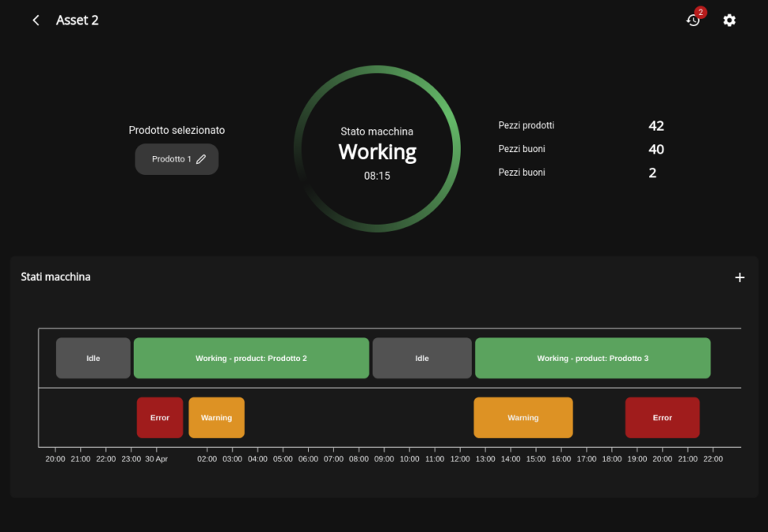This screenshot has height=532, width=768.
Task: Click the red notification badge showing 2
Action: click(x=701, y=12)
